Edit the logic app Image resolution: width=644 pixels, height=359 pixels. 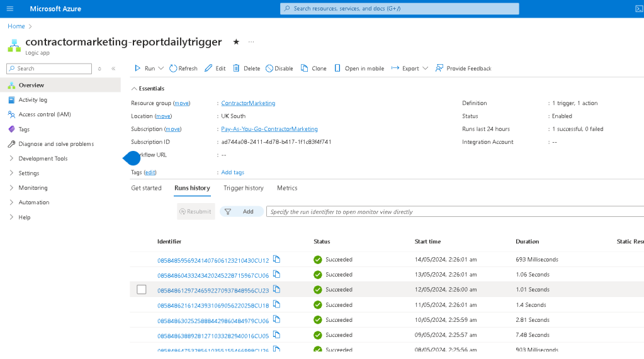point(215,69)
